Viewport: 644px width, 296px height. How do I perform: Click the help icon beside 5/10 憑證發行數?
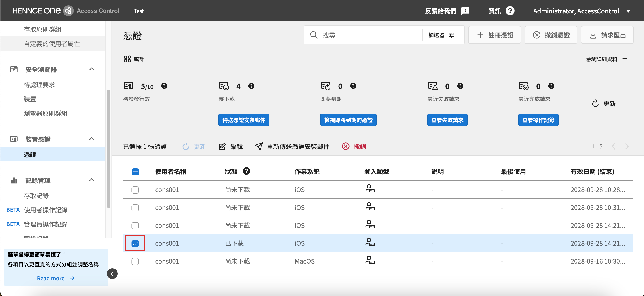pyautogui.click(x=164, y=86)
